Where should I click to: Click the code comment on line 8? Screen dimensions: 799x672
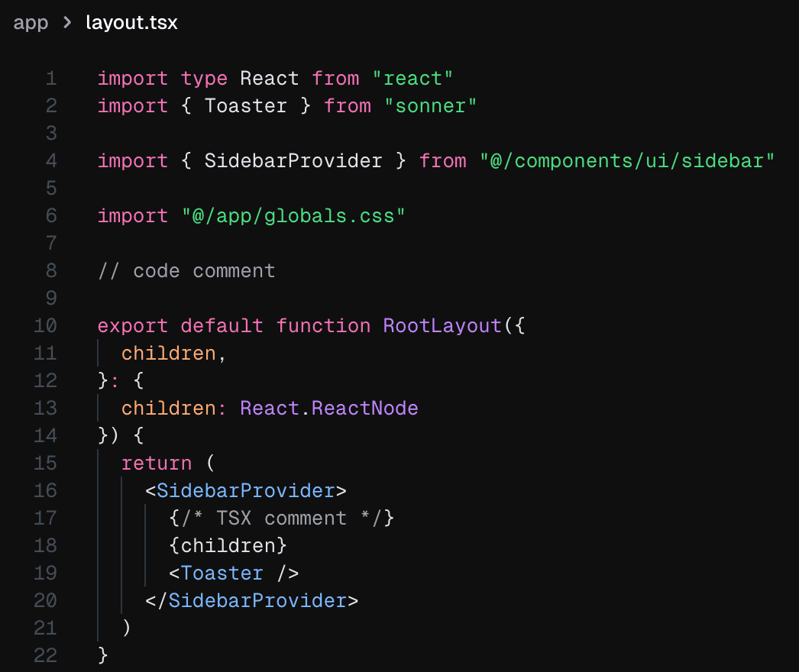187,270
